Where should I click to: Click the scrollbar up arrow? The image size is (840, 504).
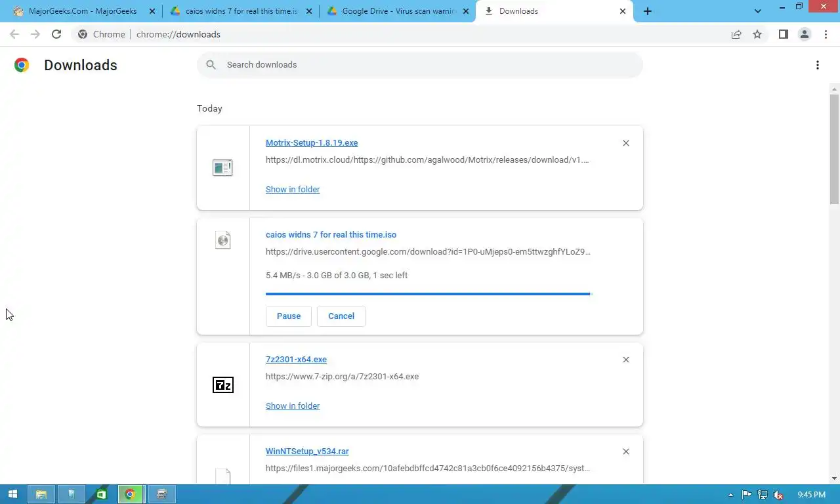[x=834, y=89]
